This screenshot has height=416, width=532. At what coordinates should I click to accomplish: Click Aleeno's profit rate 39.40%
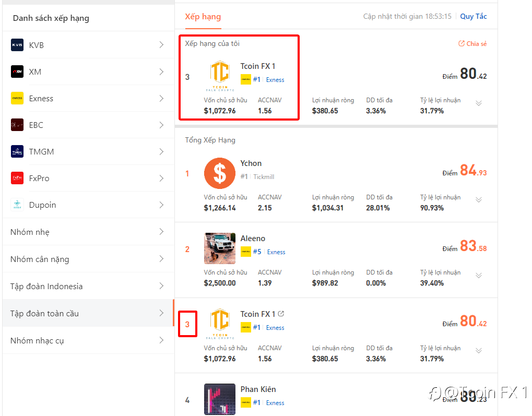432,283
